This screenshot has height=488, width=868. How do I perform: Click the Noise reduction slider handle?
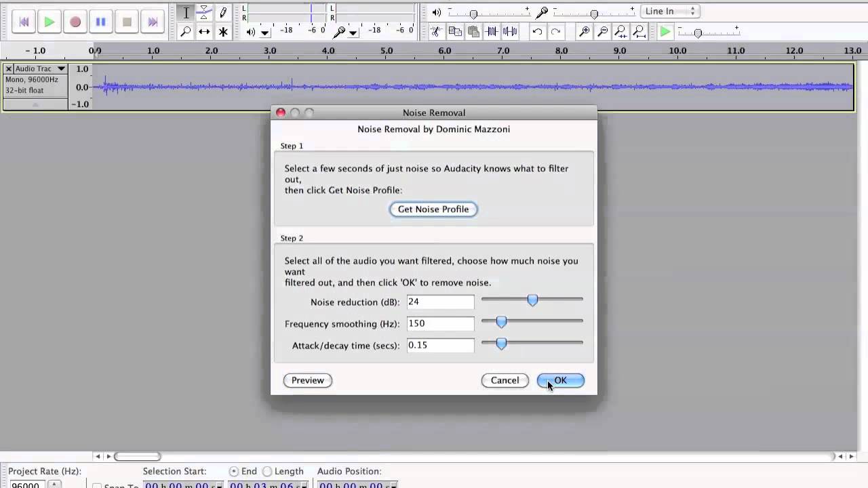532,300
